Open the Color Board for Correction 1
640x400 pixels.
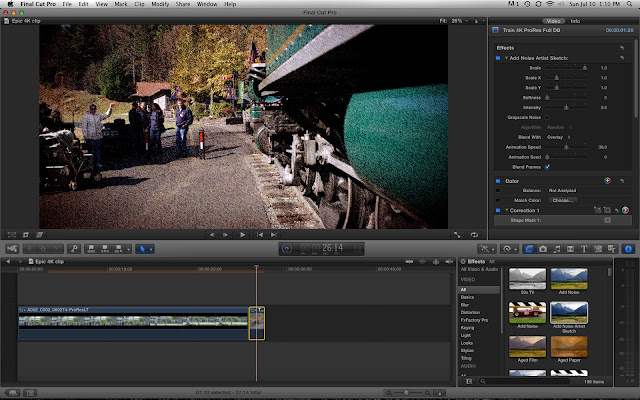point(625,211)
